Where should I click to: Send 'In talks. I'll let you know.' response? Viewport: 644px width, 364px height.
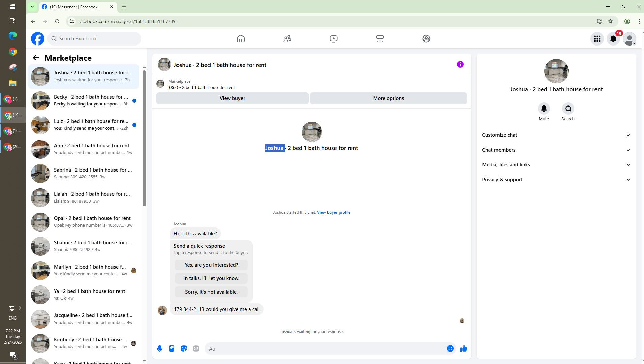point(211,278)
